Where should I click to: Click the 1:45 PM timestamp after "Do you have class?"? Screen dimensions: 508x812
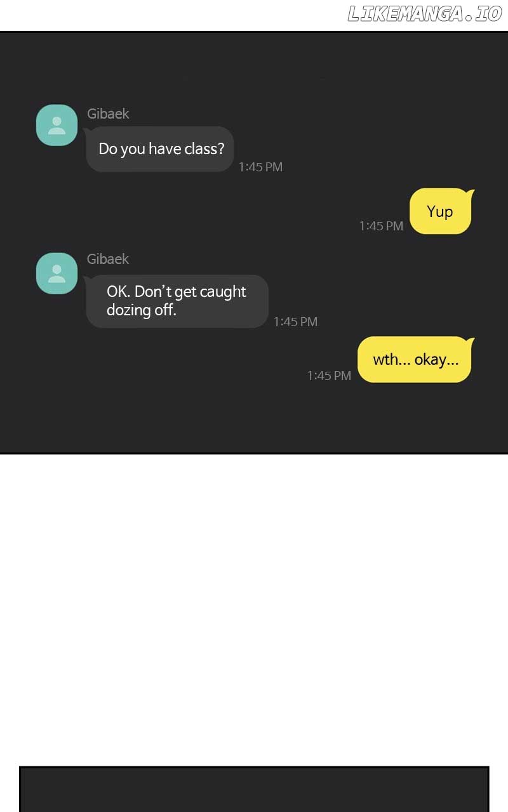[x=260, y=167]
